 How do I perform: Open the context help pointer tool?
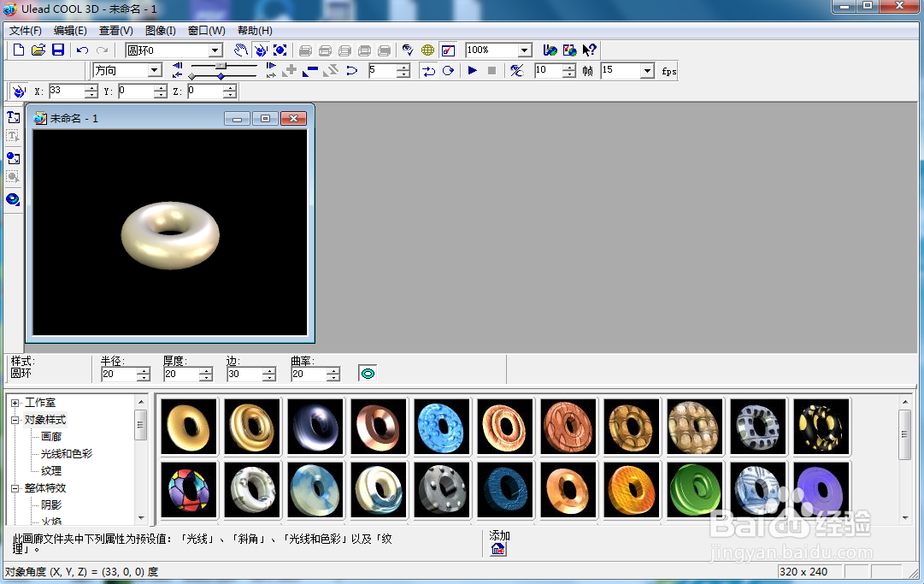(x=589, y=50)
